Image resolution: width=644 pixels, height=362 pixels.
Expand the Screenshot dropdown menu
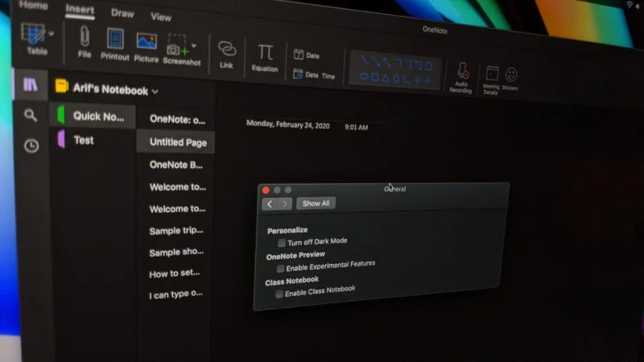[194, 46]
